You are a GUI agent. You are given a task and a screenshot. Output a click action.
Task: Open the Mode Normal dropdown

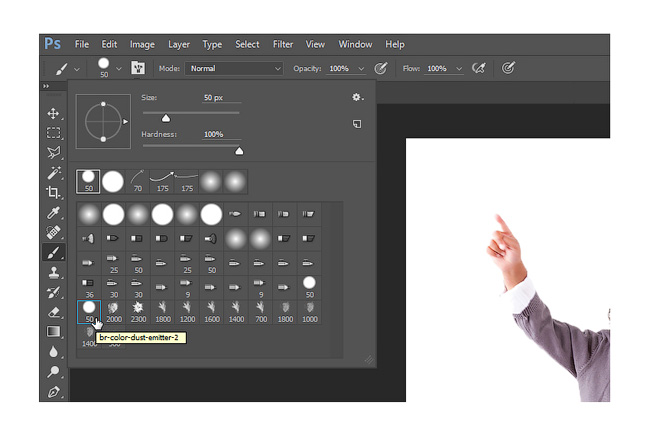pos(234,69)
